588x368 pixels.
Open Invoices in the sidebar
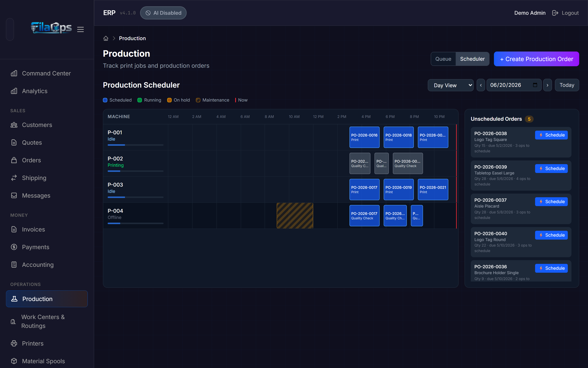pyautogui.click(x=47, y=229)
